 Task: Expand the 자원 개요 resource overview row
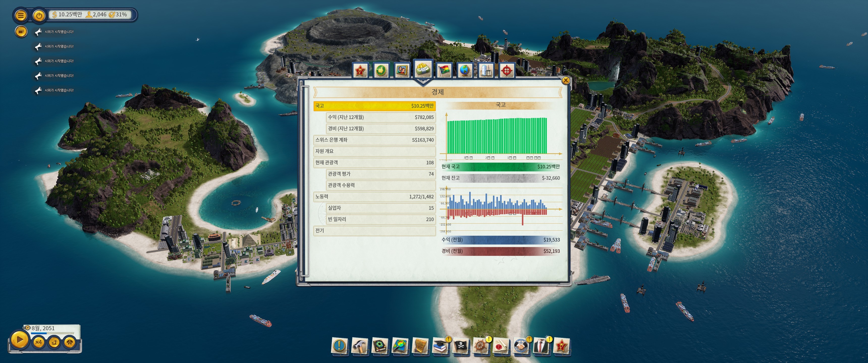click(x=374, y=151)
